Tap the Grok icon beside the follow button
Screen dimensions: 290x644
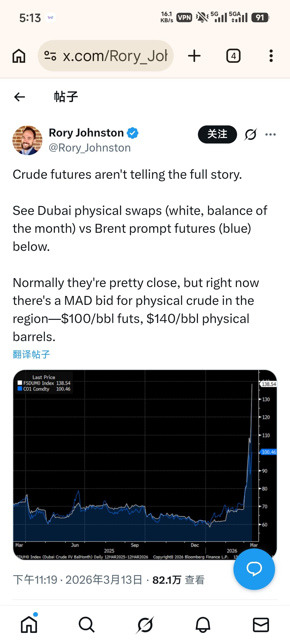pyautogui.click(x=250, y=135)
